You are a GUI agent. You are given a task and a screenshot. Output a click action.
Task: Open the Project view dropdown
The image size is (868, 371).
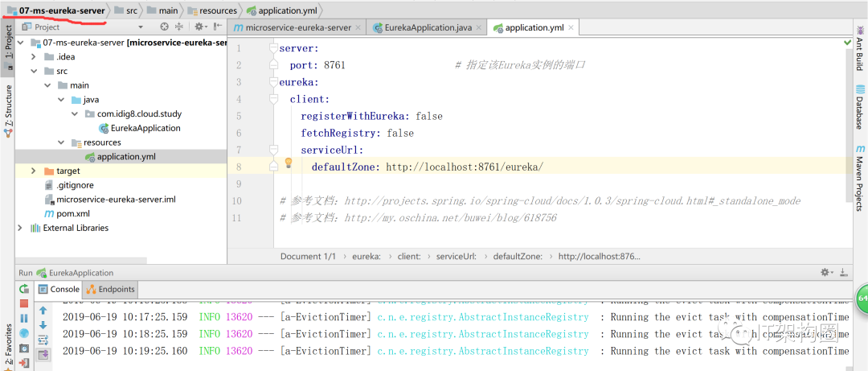pyautogui.click(x=141, y=27)
